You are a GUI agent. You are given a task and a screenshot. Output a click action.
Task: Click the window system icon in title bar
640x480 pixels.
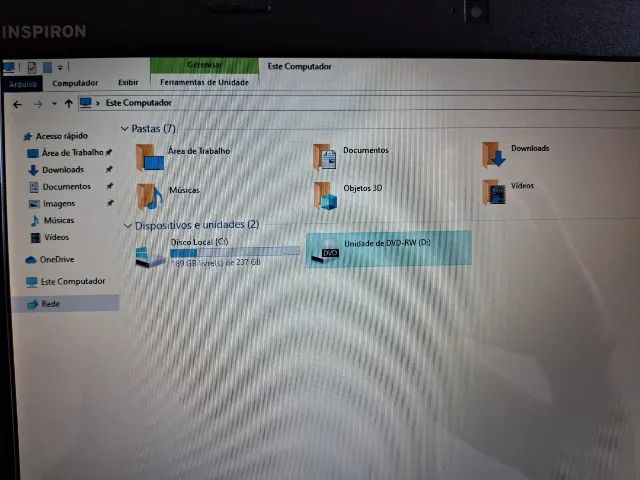point(9,67)
